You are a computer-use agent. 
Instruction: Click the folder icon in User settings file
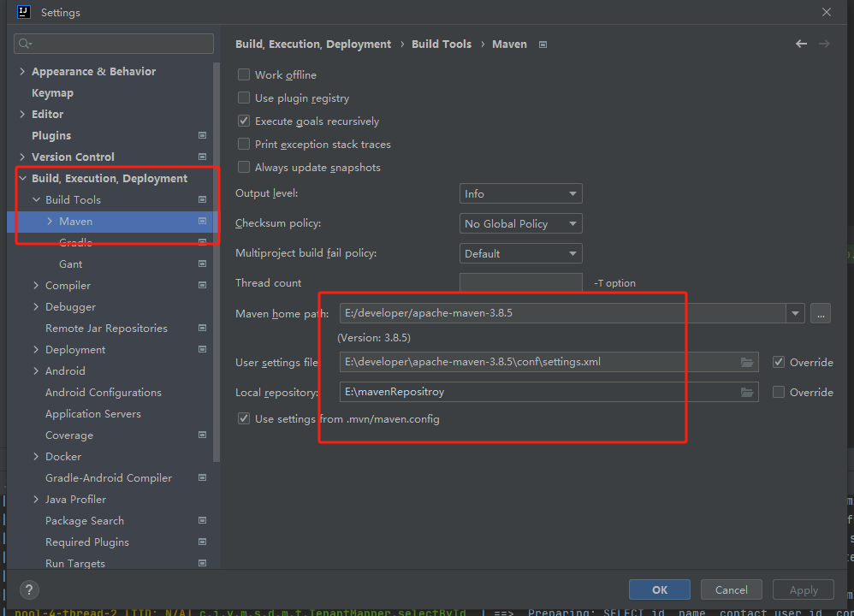pos(747,362)
